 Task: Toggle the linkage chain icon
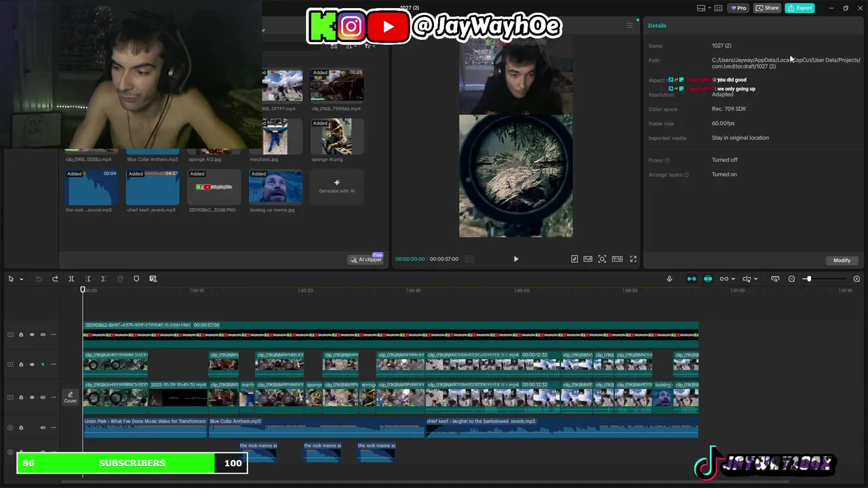coord(724,279)
